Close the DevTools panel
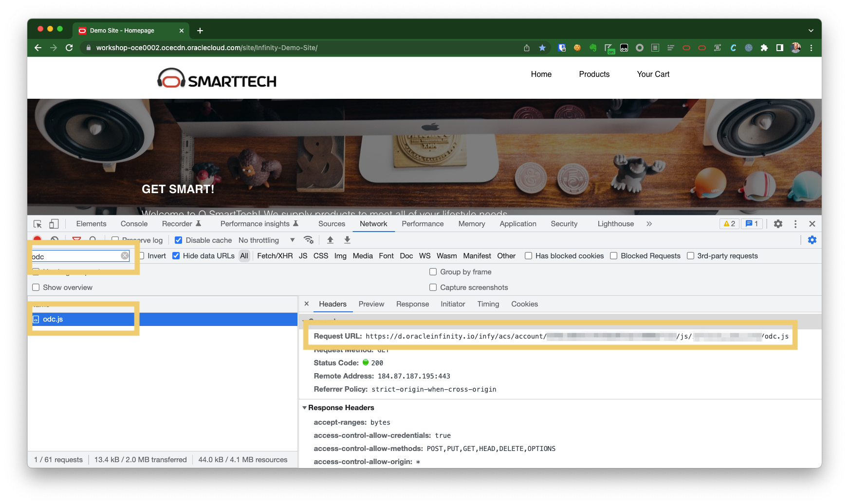 pos(812,224)
